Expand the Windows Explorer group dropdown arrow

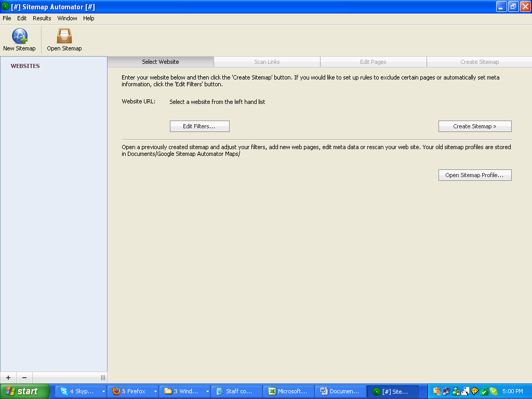(x=207, y=392)
